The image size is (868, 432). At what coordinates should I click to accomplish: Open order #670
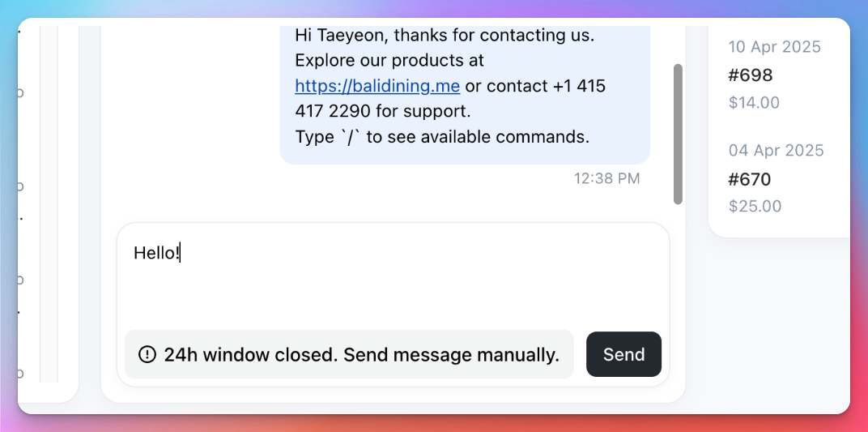pos(750,179)
